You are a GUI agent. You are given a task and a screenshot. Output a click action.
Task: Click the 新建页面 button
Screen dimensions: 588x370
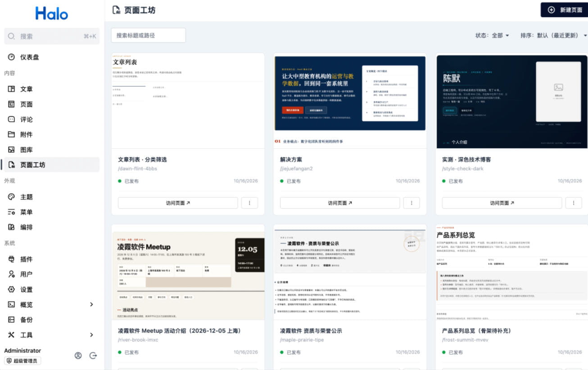pyautogui.click(x=565, y=10)
